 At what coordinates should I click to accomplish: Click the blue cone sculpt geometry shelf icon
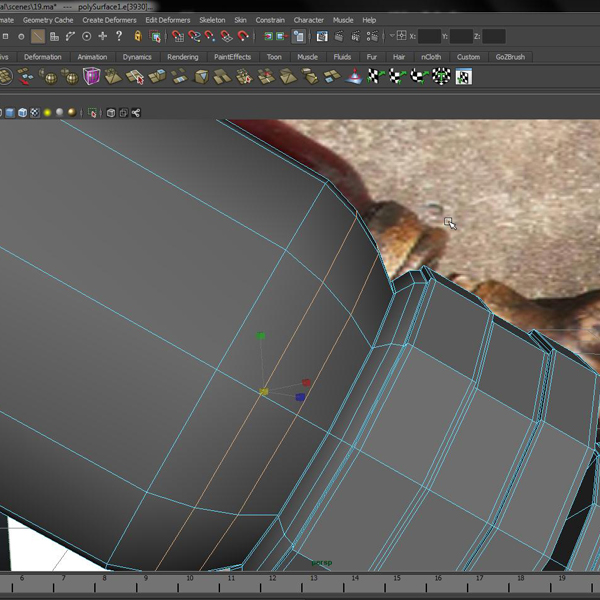pos(354,76)
